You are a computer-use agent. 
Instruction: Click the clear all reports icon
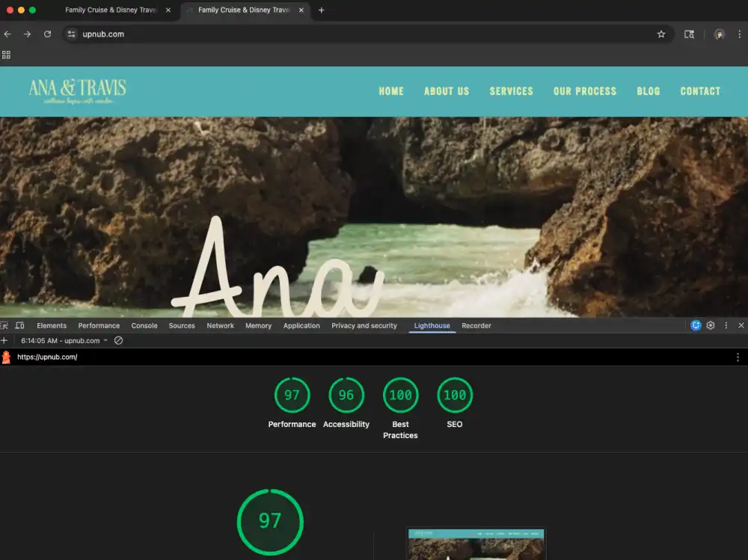(x=118, y=341)
